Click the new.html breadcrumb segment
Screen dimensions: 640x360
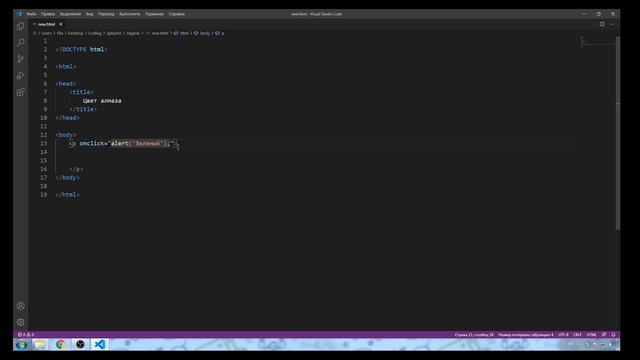coord(157,33)
